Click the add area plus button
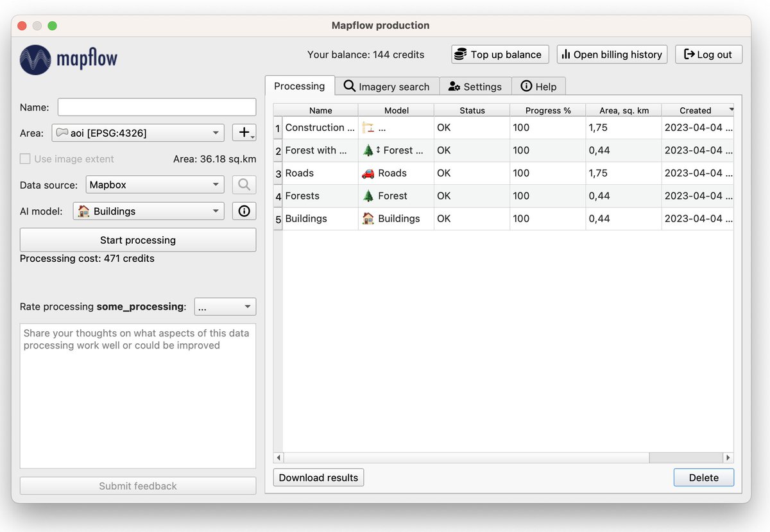770x532 pixels. [x=244, y=133]
